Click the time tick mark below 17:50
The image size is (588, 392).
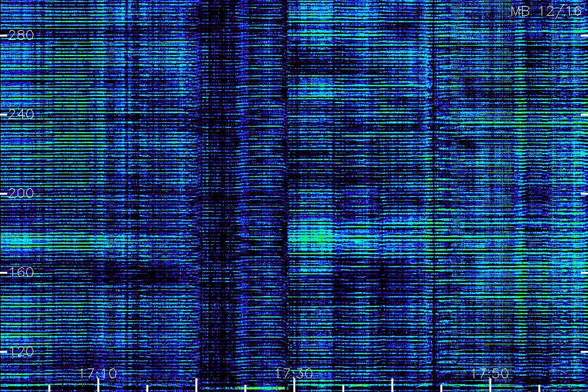(490, 385)
